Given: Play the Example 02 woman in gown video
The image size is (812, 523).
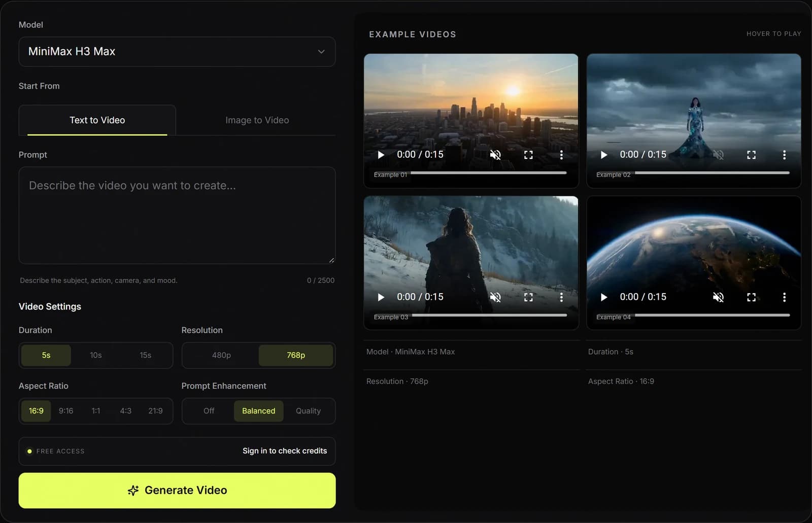Looking at the screenshot, I should [604, 155].
